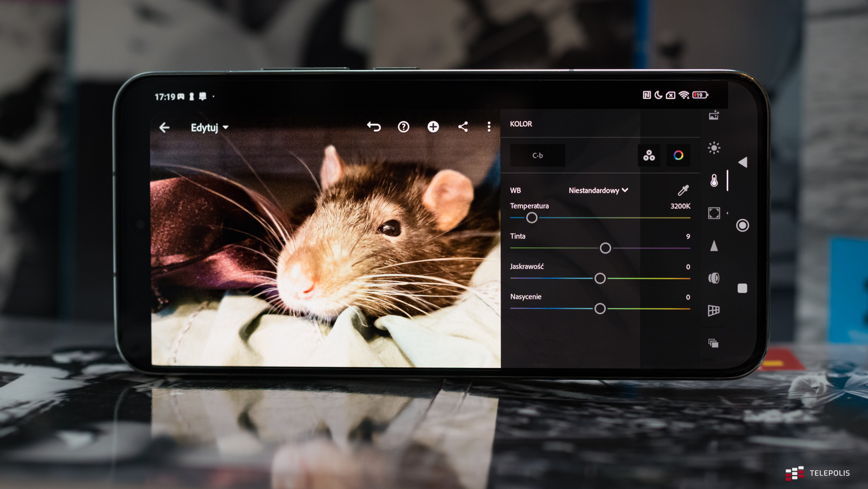The height and width of the screenshot is (489, 868).
Task: Open the Color thermometer icon panel
Action: (714, 181)
